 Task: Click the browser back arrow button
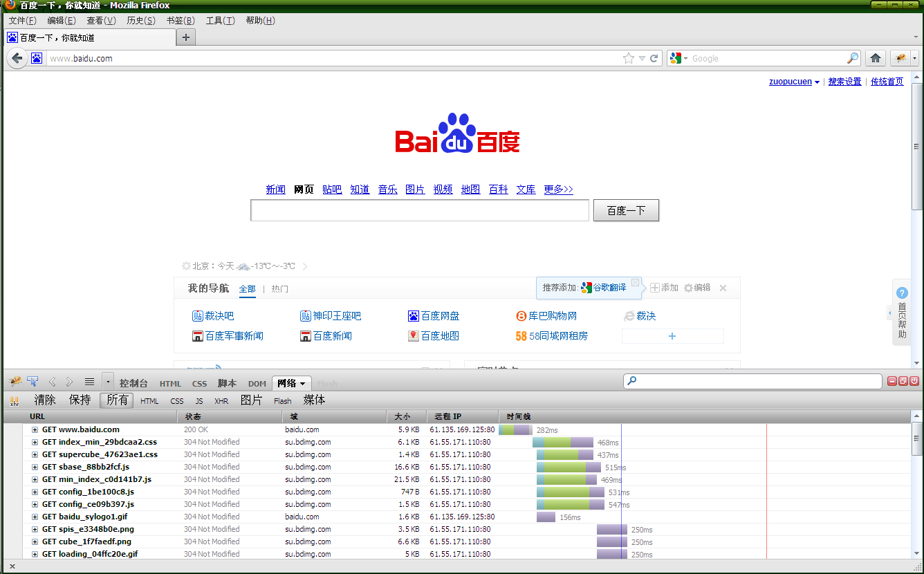pos(17,58)
